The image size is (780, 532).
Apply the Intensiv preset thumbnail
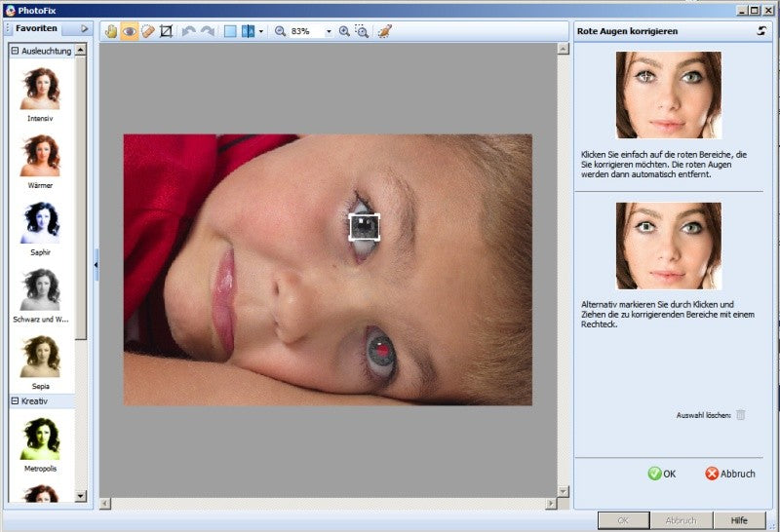(40, 89)
